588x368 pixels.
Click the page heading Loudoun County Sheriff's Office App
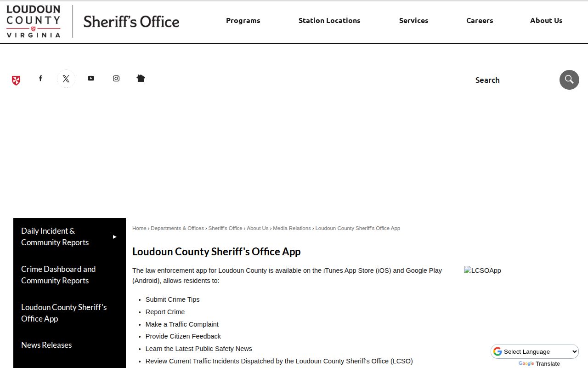216,252
